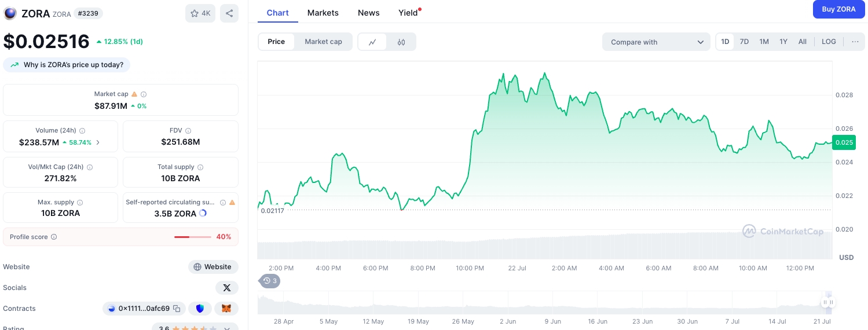The image size is (868, 330).
Task: Switch to the Markets tab
Action: [x=323, y=13]
